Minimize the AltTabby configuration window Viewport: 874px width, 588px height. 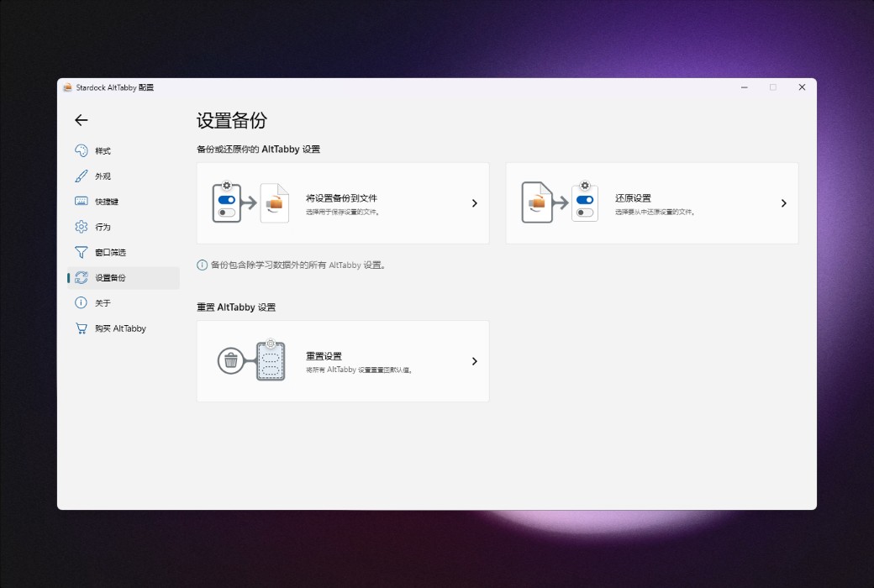point(744,87)
